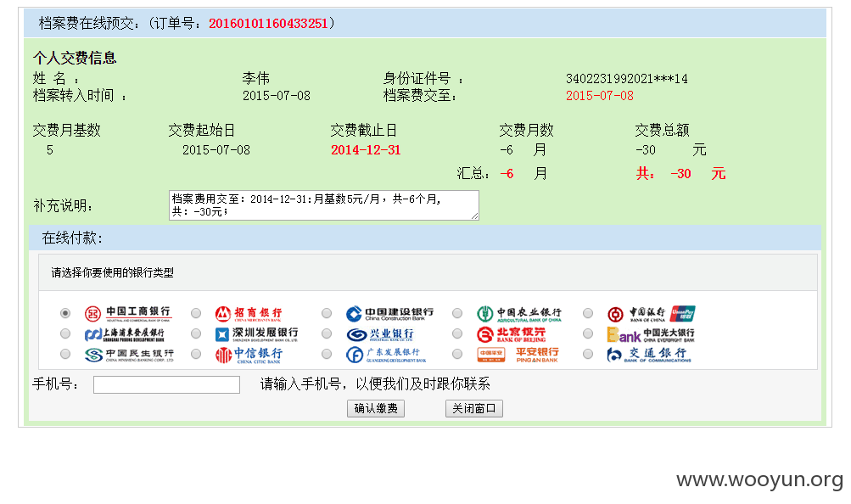
Task: Select the 广东发展银行 radio button
Action: click(326, 355)
